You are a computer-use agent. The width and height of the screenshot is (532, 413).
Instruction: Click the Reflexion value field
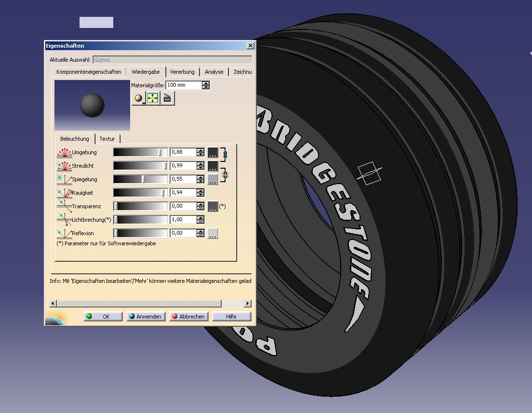click(x=183, y=233)
